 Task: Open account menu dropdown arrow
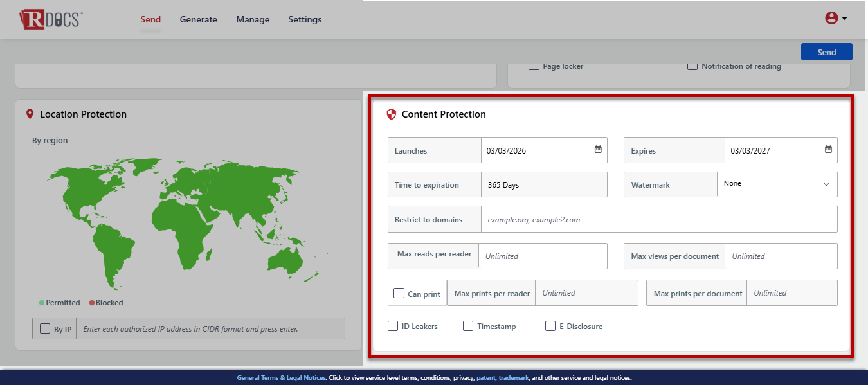pyautogui.click(x=844, y=19)
